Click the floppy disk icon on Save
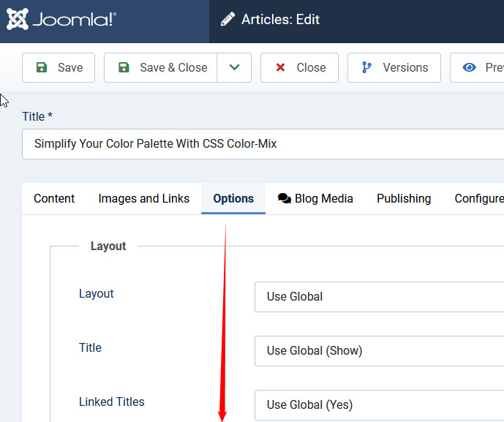The image size is (504, 422). (x=42, y=67)
